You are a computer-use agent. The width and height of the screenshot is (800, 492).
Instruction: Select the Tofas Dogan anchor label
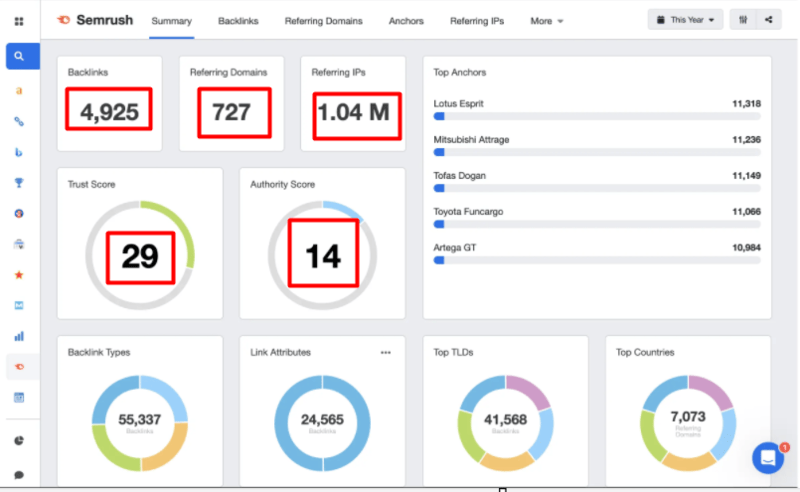pyautogui.click(x=460, y=176)
